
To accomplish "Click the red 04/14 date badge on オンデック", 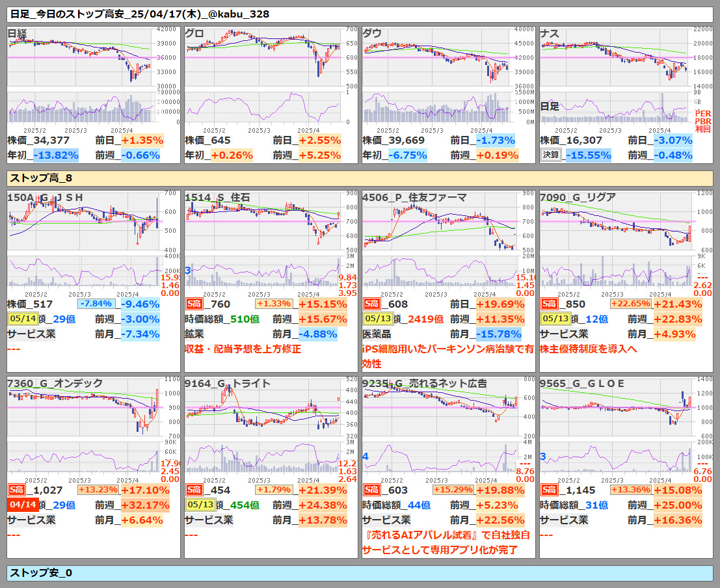I will [23, 505].
